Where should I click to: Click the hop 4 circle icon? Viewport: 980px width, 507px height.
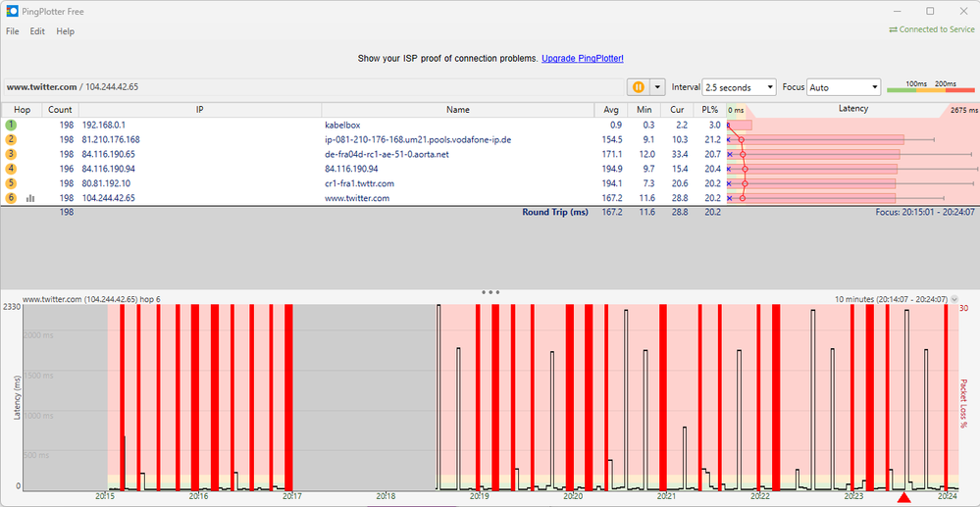click(x=11, y=169)
